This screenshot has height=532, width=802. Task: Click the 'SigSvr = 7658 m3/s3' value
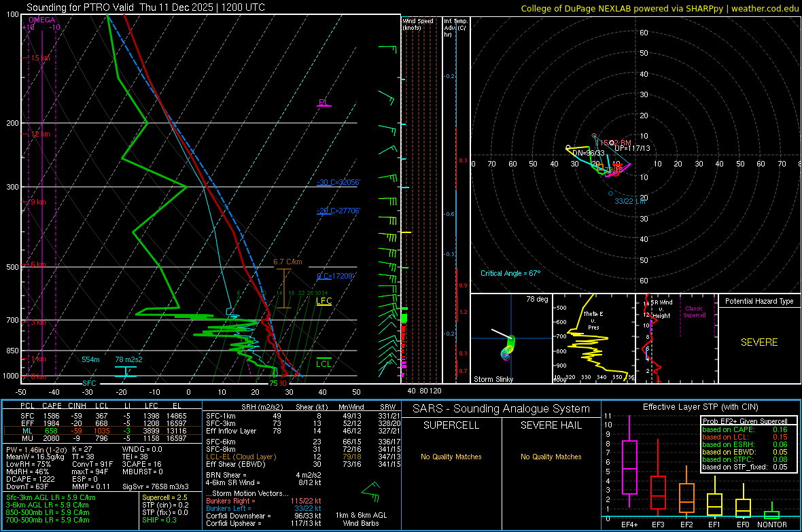coord(156,487)
